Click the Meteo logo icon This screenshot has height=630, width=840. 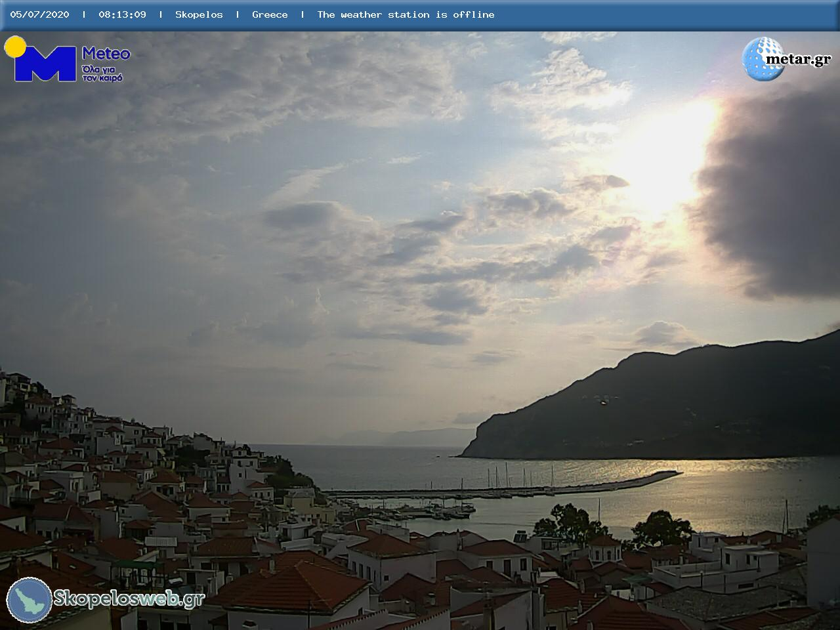click(41, 59)
